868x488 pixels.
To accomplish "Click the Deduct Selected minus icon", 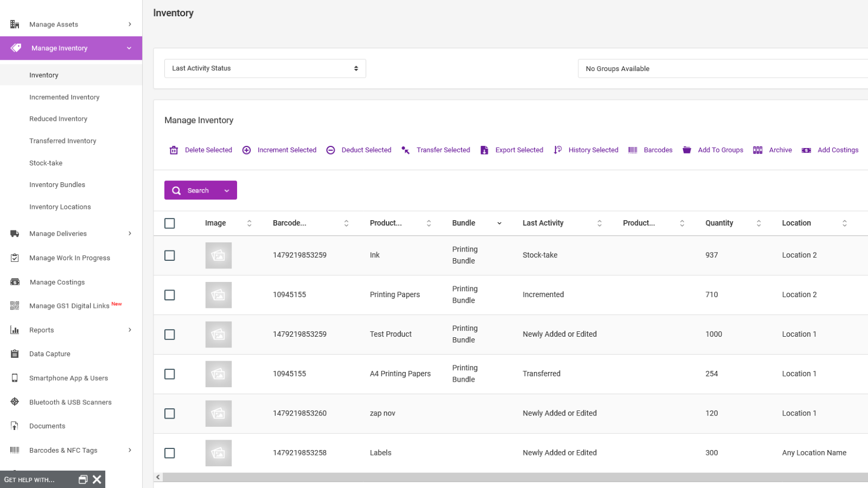I will [x=330, y=150].
